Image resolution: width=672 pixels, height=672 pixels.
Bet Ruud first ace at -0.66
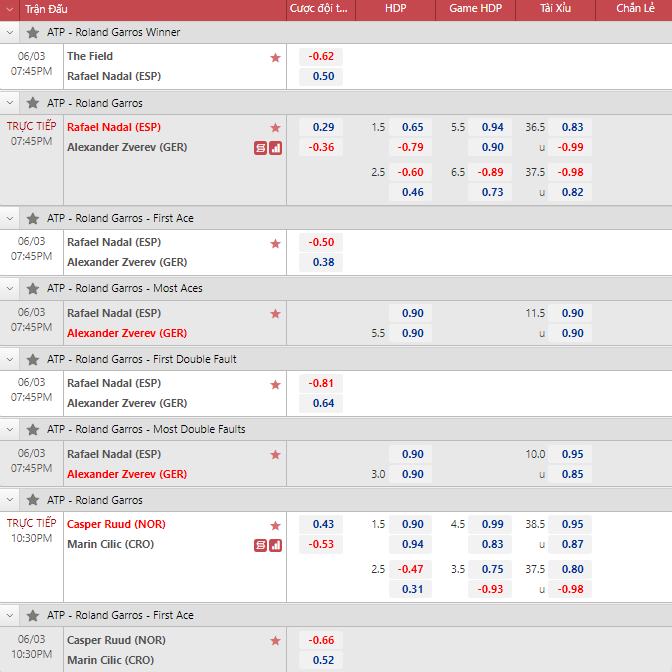pyautogui.click(x=321, y=640)
